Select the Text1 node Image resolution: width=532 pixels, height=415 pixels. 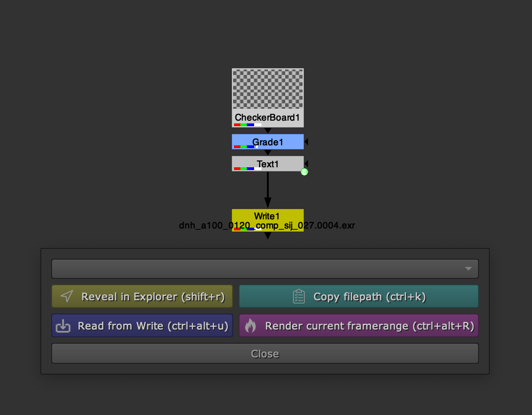tap(268, 163)
